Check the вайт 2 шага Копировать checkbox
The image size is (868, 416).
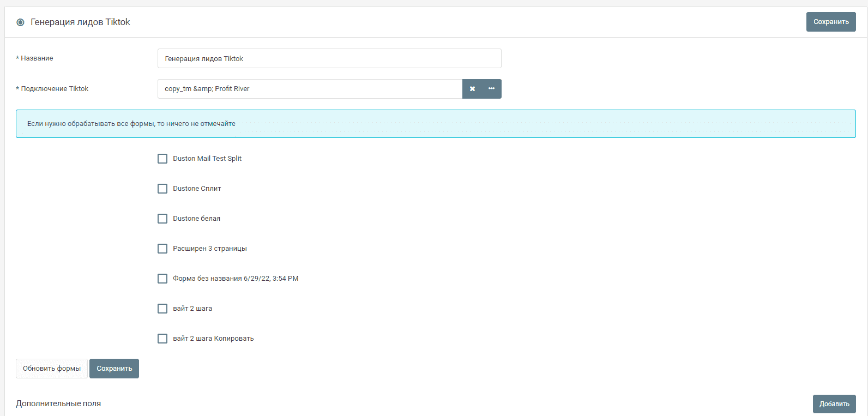tap(162, 339)
